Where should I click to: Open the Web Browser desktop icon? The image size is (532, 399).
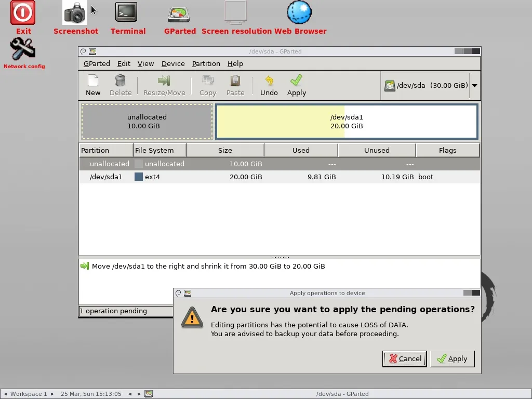299,14
